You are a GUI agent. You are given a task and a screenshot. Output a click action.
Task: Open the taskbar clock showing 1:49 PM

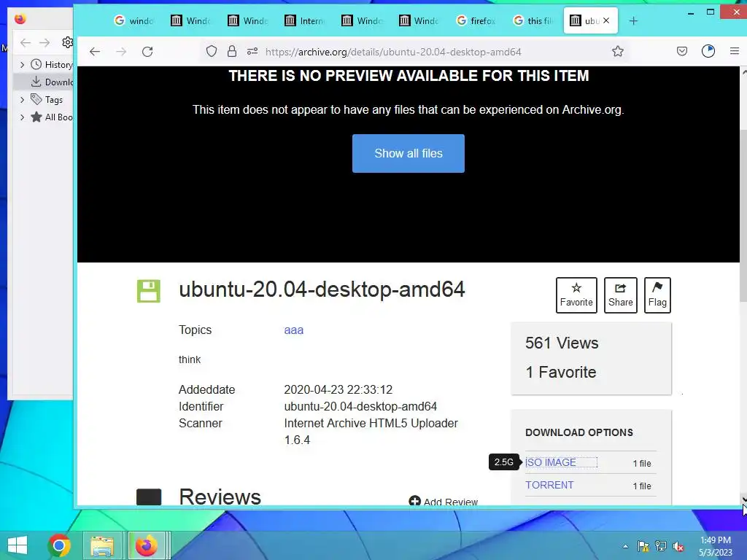pyautogui.click(x=716, y=546)
